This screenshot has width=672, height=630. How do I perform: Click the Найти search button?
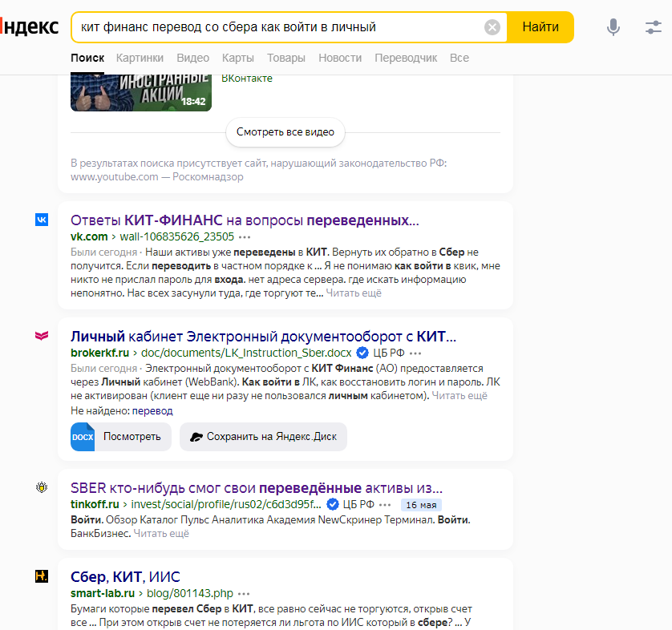tap(540, 27)
